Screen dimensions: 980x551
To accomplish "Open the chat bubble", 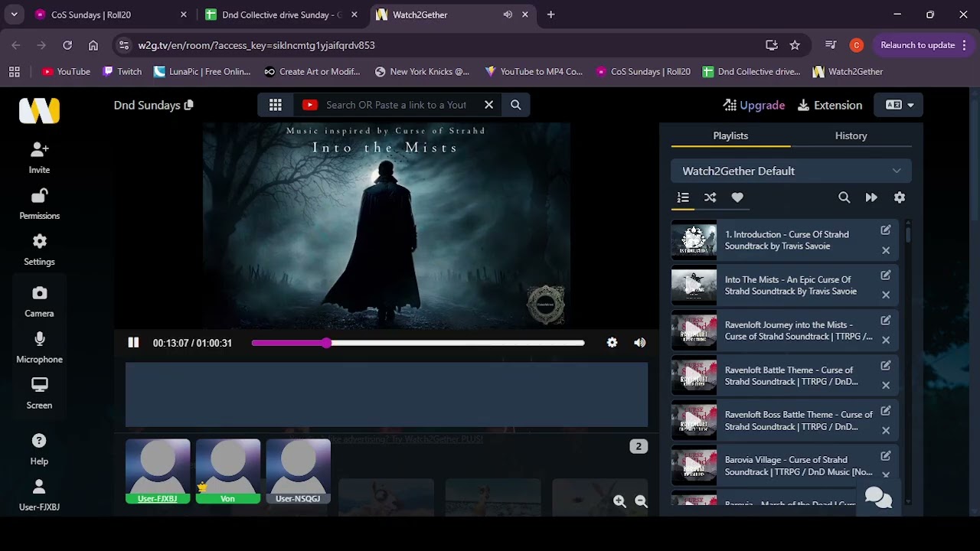I will coord(878,498).
